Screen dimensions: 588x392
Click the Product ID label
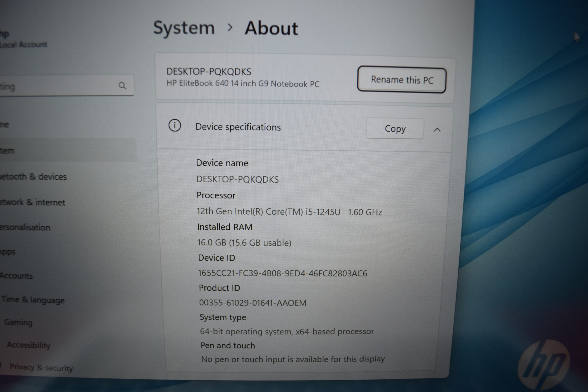tap(219, 288)
